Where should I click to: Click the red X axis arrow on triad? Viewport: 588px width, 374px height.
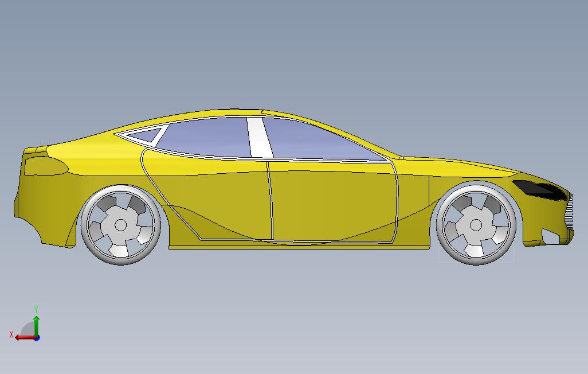click(25, 337)
